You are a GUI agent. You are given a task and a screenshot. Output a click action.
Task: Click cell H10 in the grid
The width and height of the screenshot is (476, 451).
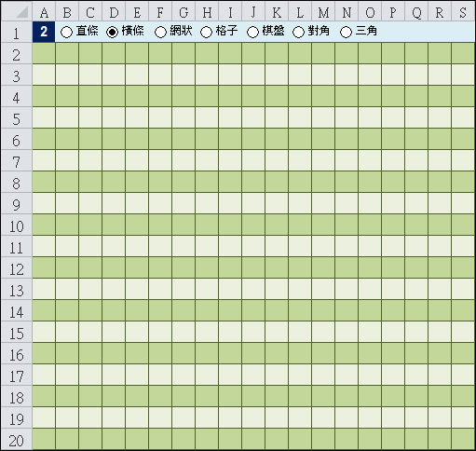point(207,225)
